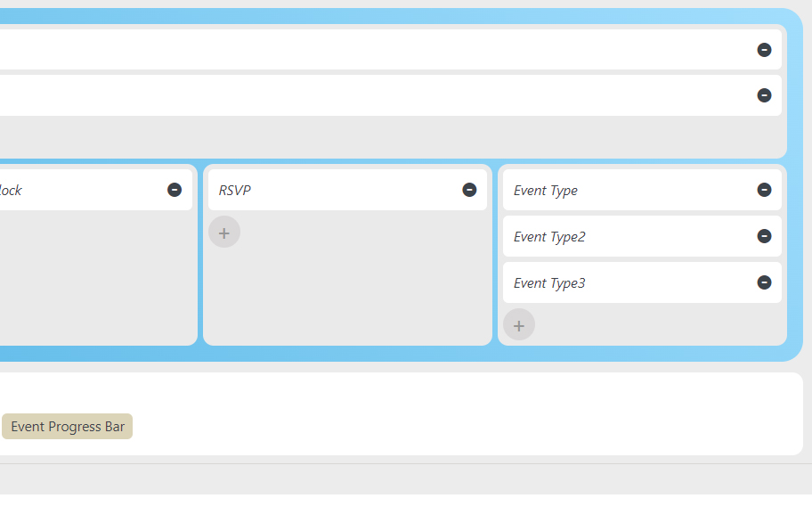Select the RSVP field card

click(x=347, y=190)
